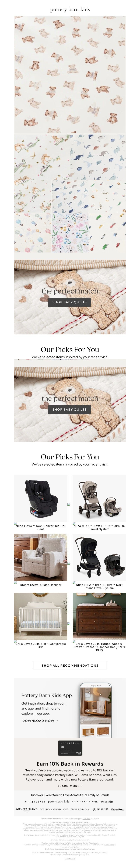Click the teddy bear pattern hero image
140x868 pixels.
(70, 74)
